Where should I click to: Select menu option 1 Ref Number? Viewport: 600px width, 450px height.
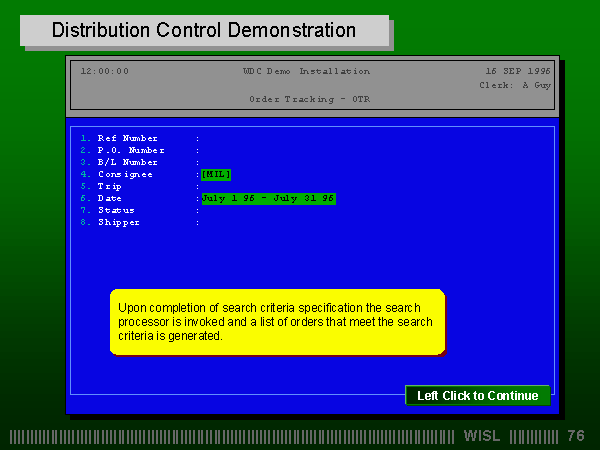119,138
